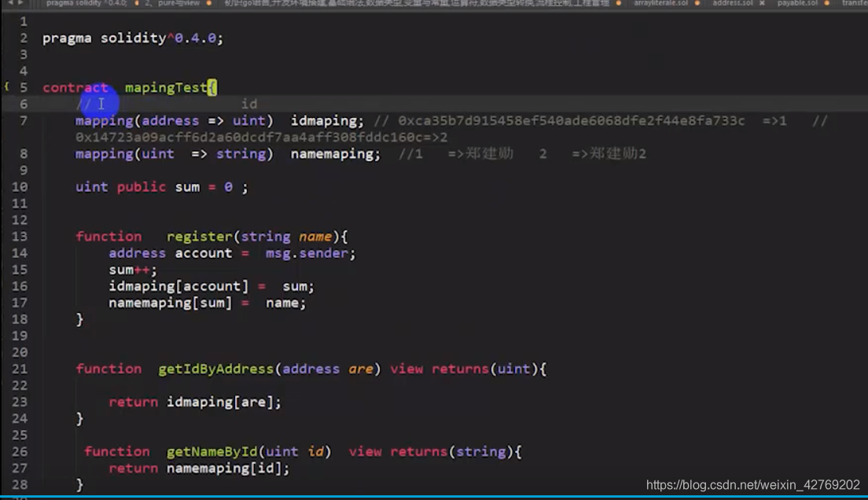868x500 pixels.
Task: Click line number 21 in the gutter
Action: tap(20, 369)
